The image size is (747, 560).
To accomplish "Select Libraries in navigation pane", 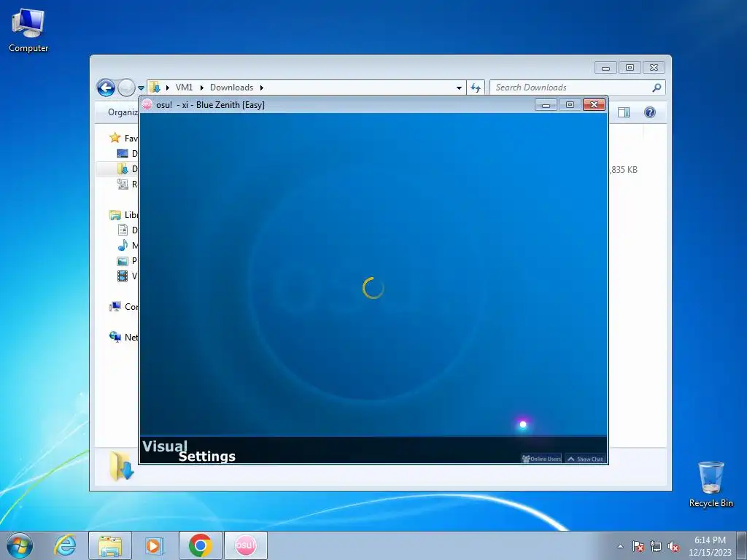I will (123, 215).
